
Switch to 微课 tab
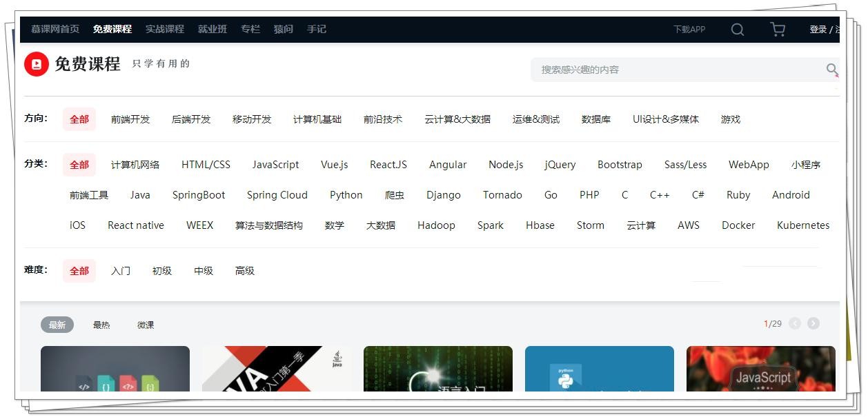point(146,325)
